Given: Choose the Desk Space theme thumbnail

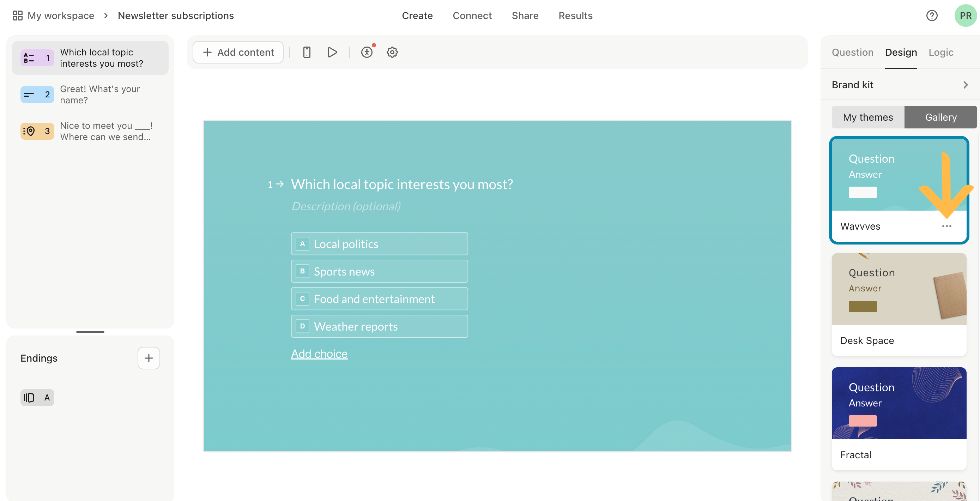Looking at the screenshot, I should [899, 289].
